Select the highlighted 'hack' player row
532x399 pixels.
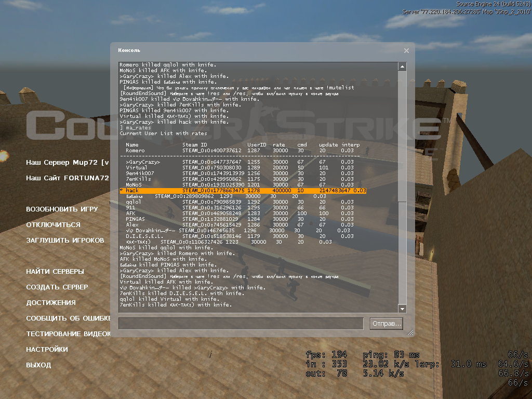click(x=243, y=190)
